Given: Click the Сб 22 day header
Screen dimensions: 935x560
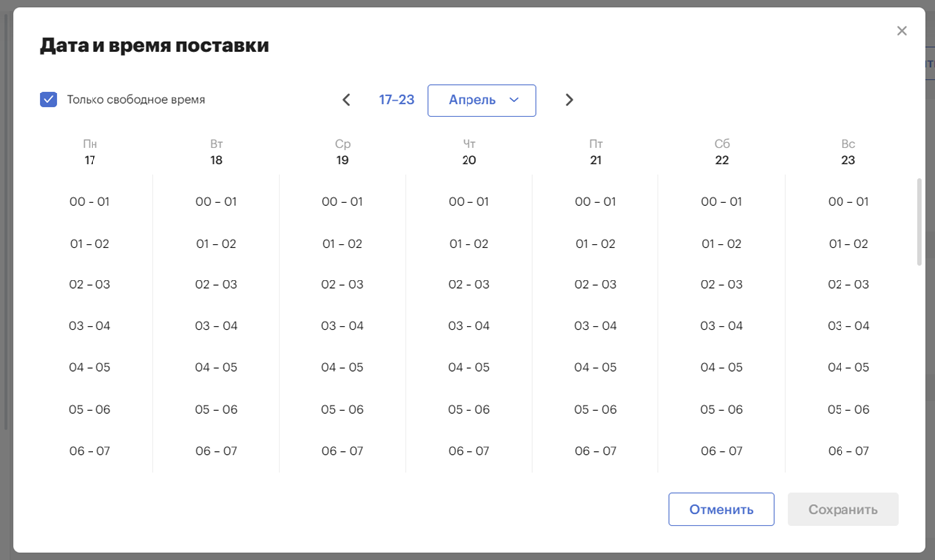Looking at the screenshot, I should (721, 152).
